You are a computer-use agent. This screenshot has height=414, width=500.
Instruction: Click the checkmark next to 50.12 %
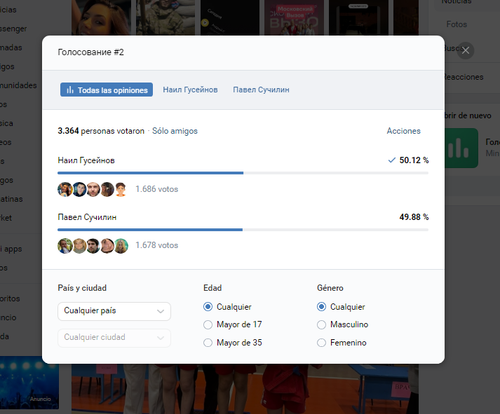392,160
